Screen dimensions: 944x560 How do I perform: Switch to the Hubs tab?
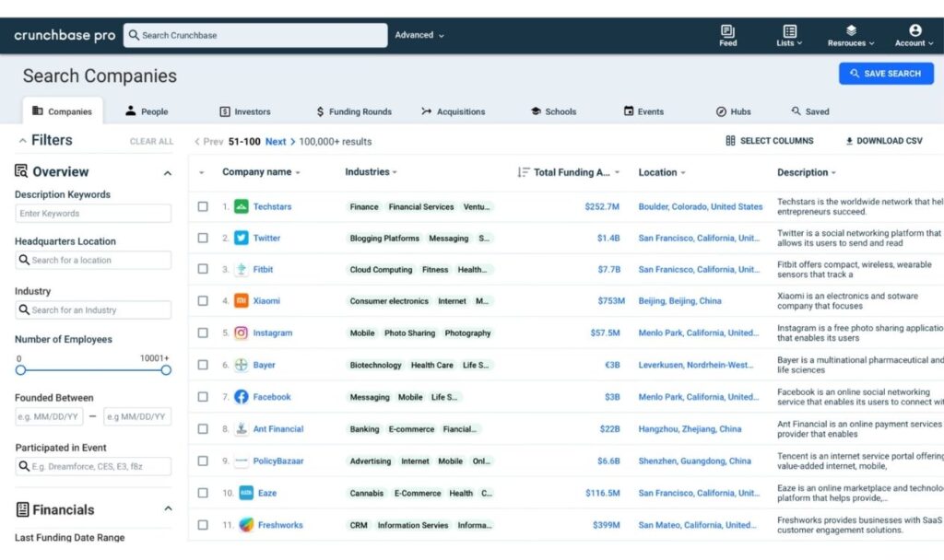tap(733, 111)
